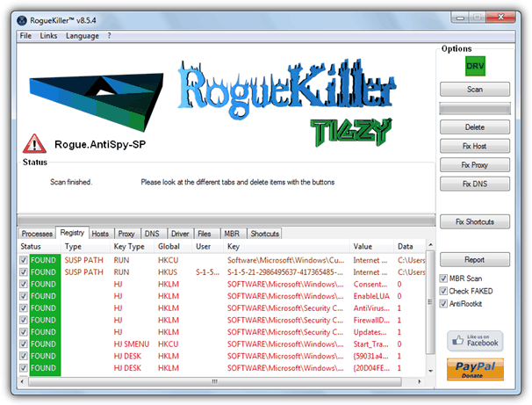Toggle the MBR Scan option

(443, 278)
